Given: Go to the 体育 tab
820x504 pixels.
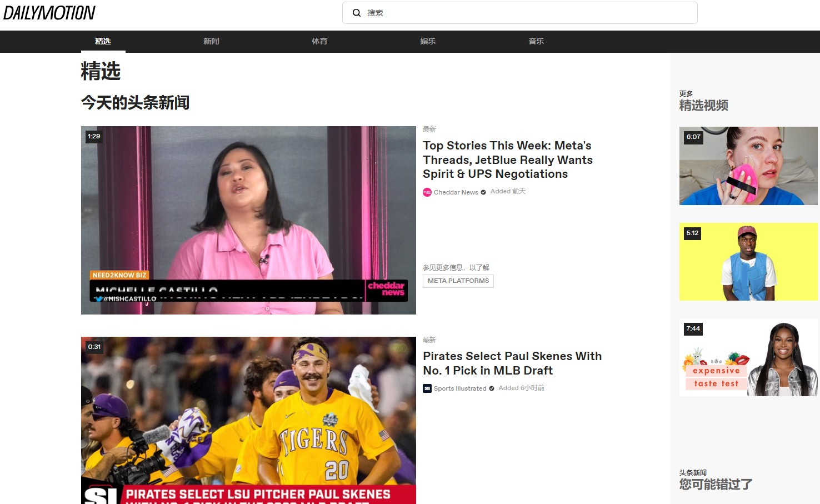Looking at the screenshot, I should click(x=319, y=41).
